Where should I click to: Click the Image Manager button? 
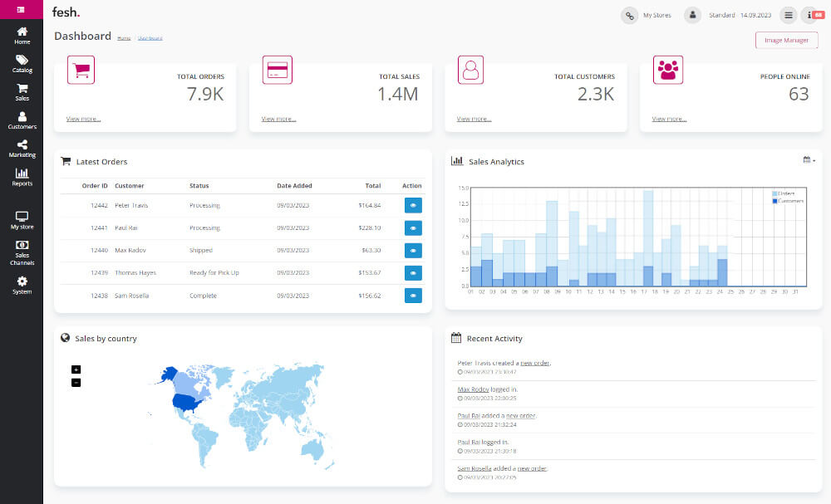(786, 40)
